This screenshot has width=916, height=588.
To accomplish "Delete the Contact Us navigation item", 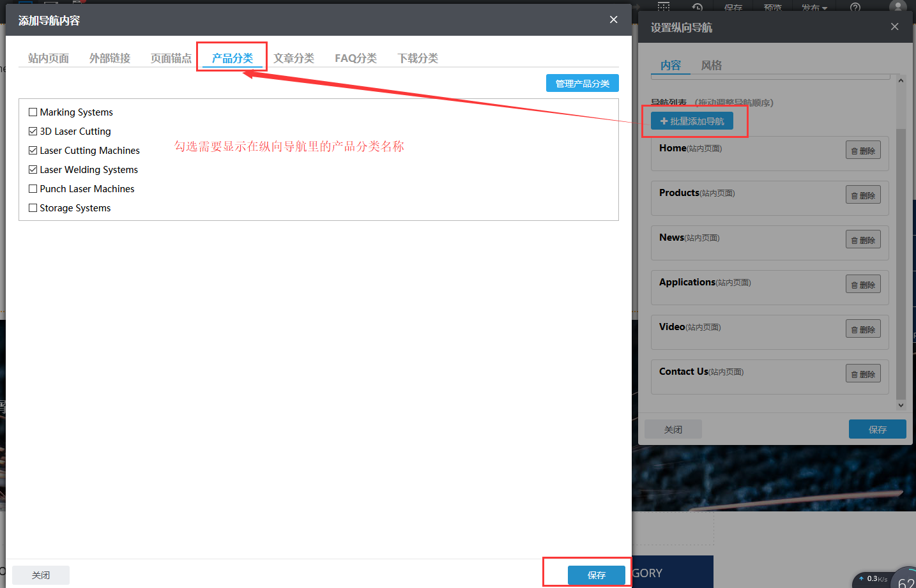I will pyautogui.click(x=863, y=373).
